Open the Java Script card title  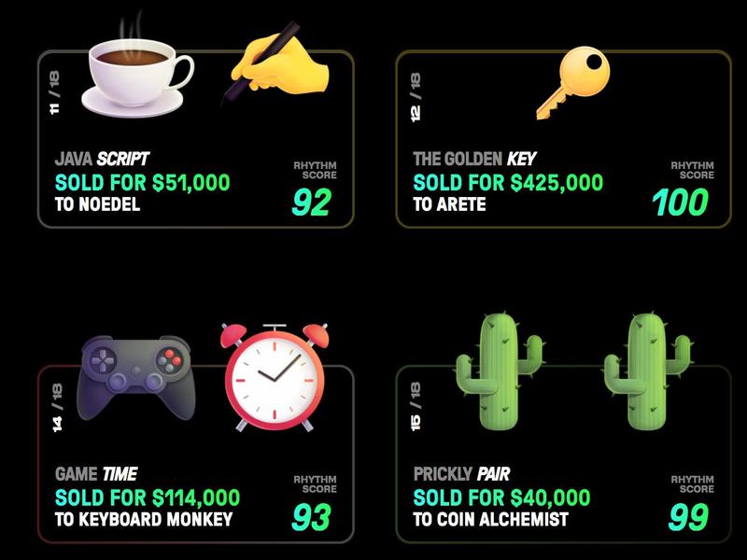pos(102,159)
